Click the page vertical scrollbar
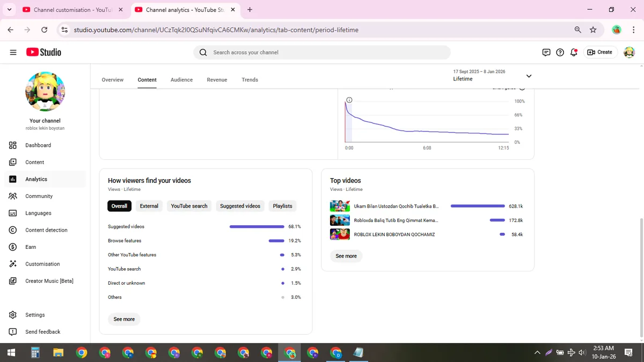The height and width of the screenshot is (362, 644). coord(641,278)
